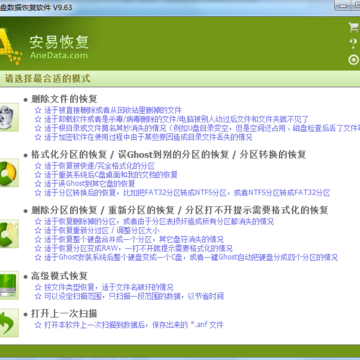Click the 请选择最合适的模式 header text
The image size is (360, 360).
click(47, 79)
